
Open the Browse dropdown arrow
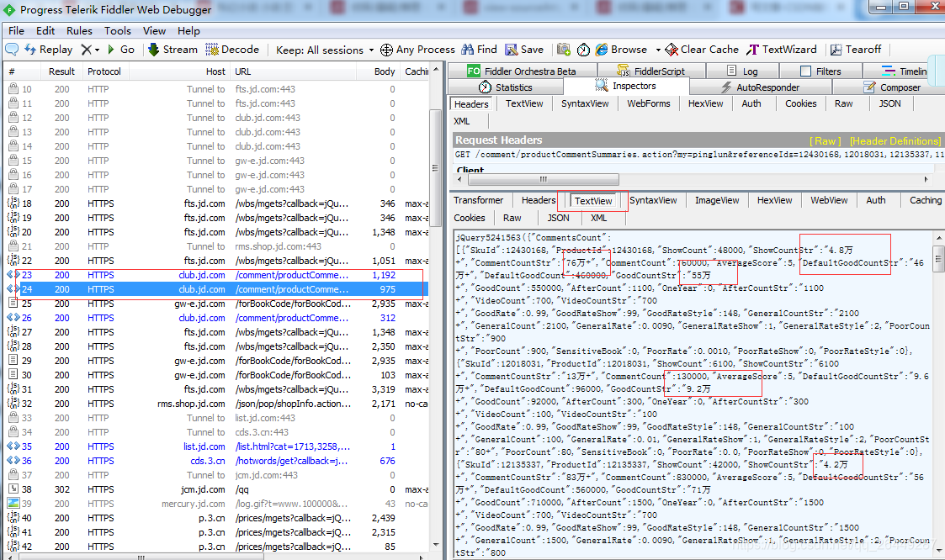point(658,50)
